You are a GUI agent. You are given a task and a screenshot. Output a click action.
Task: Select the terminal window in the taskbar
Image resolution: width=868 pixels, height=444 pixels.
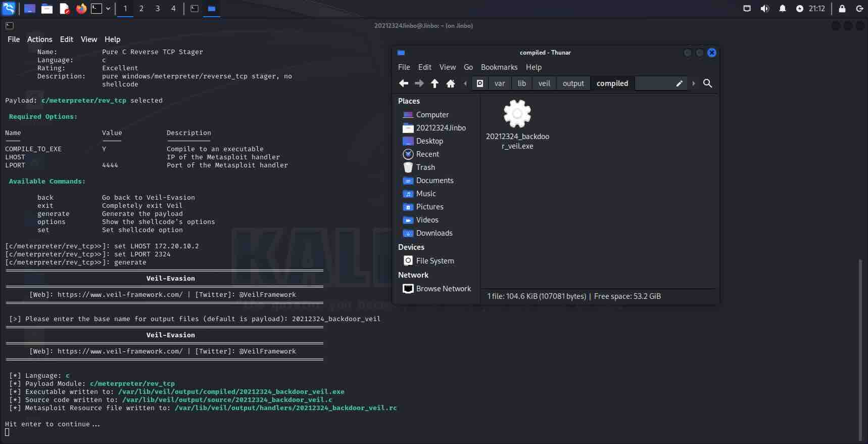point(195,9)
